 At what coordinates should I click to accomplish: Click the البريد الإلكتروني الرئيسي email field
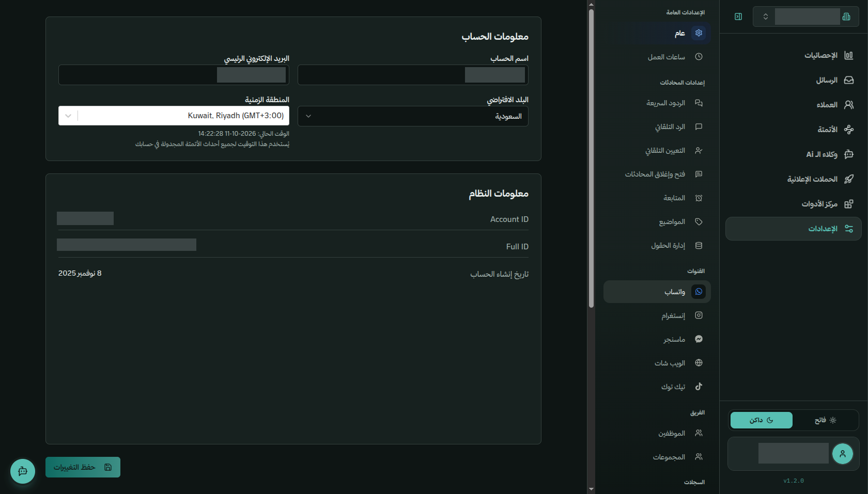pos(174,75)
